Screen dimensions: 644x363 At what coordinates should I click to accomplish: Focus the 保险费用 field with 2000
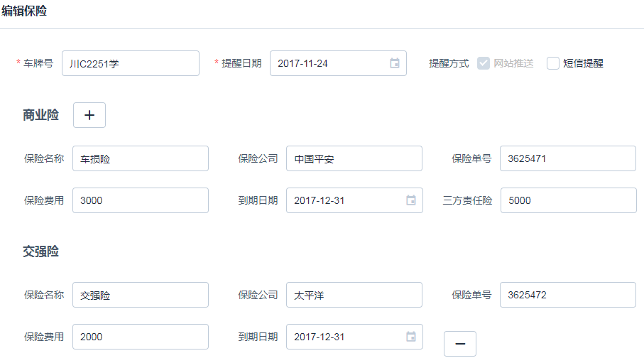(x=140, y=337)
